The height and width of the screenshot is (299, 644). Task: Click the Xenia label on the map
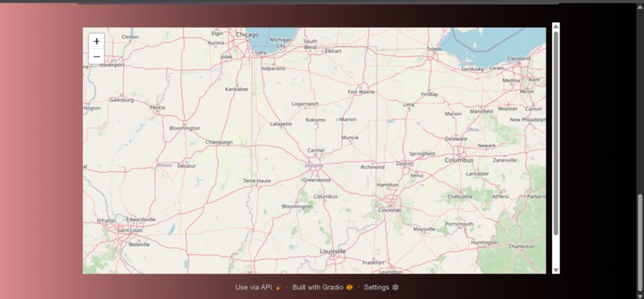coord(416,175)
